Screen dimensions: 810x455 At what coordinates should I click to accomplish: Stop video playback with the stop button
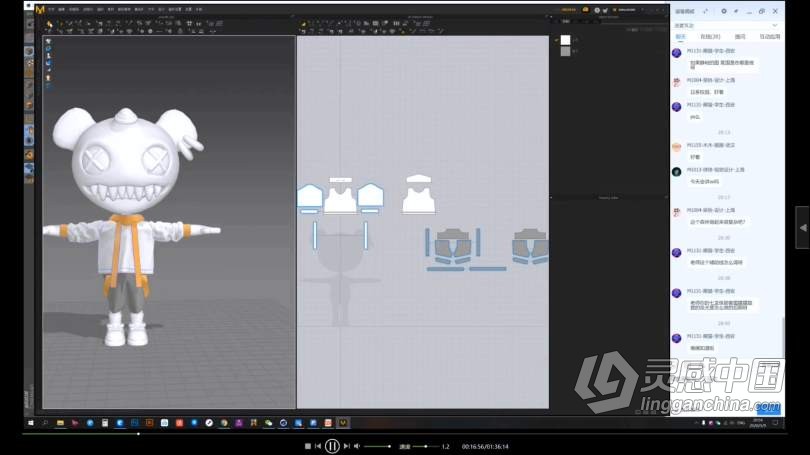point(308,446)
